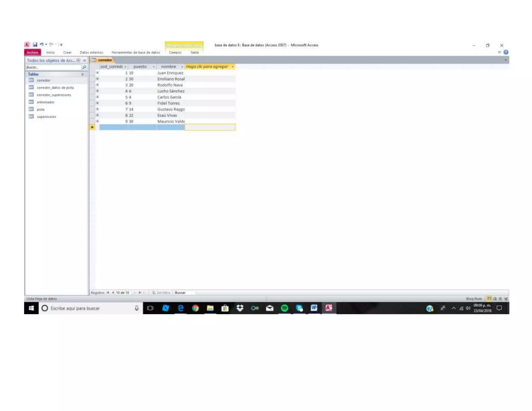Open 'Haga clic para agregar' column dropdown
Viewport: 532px width, 411px height.
coord(232,67)
